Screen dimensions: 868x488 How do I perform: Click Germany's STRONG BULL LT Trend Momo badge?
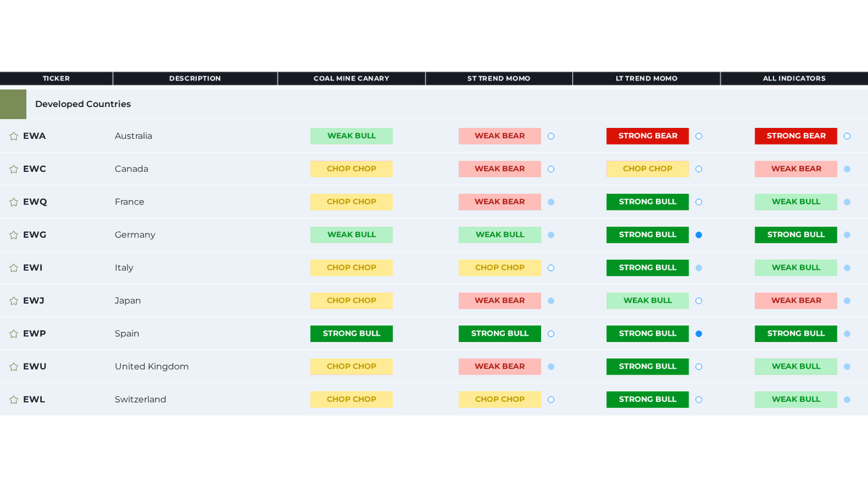(x=647, y=234)
